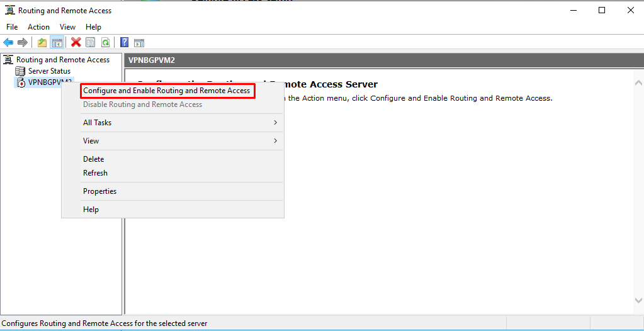Click the red X Delete toolbar icon
Screen dimensions: 644x331
coord(76,42)
